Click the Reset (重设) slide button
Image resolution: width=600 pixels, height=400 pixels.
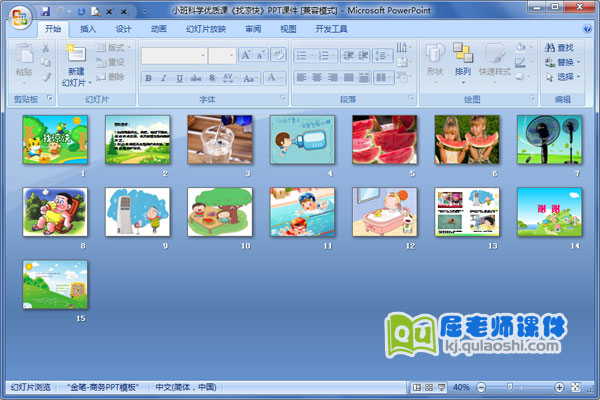[x=110, y=62]
